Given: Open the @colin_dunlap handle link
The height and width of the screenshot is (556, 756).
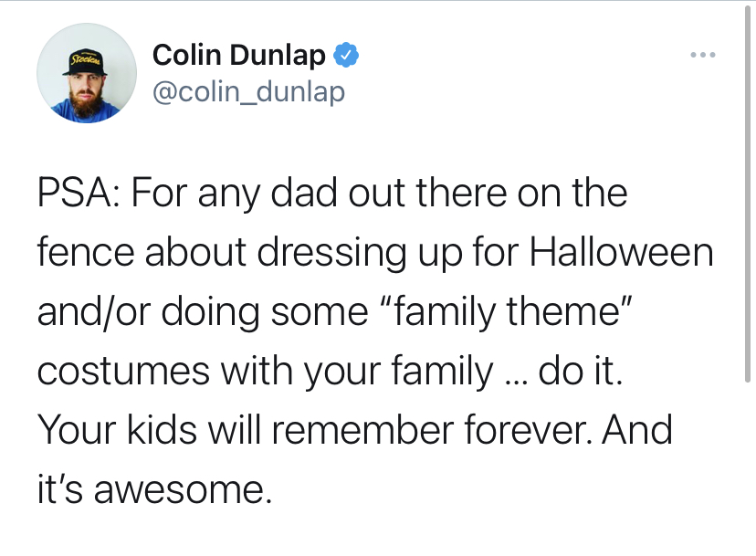Looking at the screenshot, I should (x=248, y=91).
